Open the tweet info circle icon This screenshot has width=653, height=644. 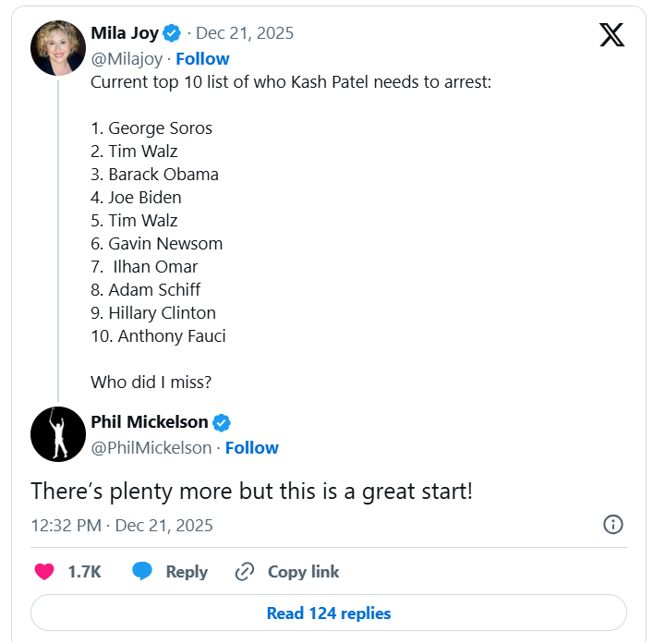point(612,525)
